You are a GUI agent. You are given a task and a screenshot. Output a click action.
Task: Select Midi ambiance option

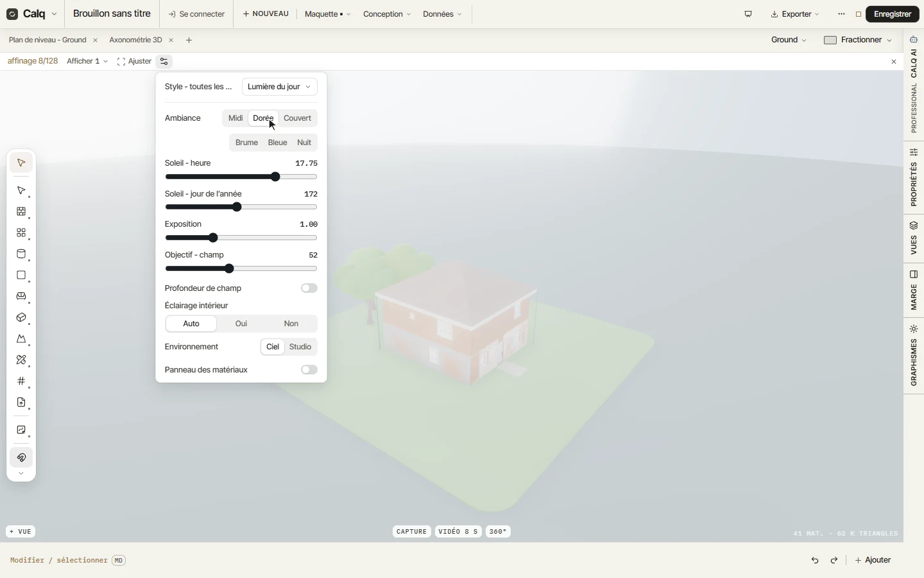[235, 118]
